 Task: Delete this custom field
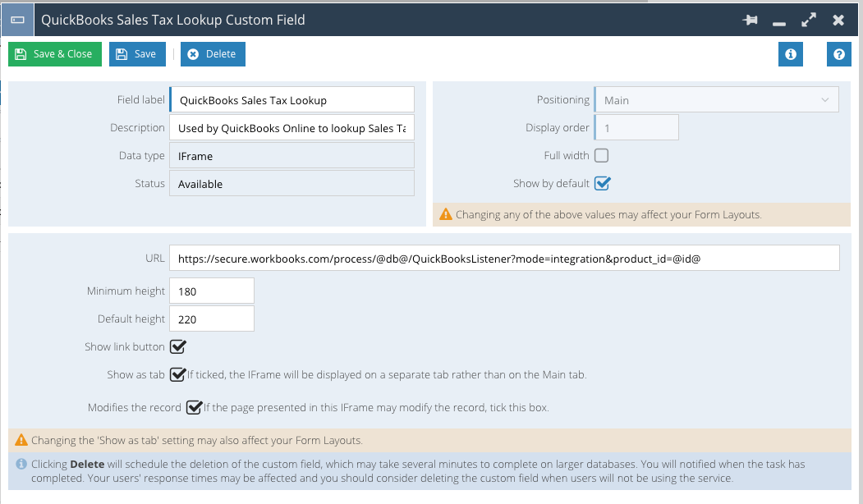tap(213, 54)
